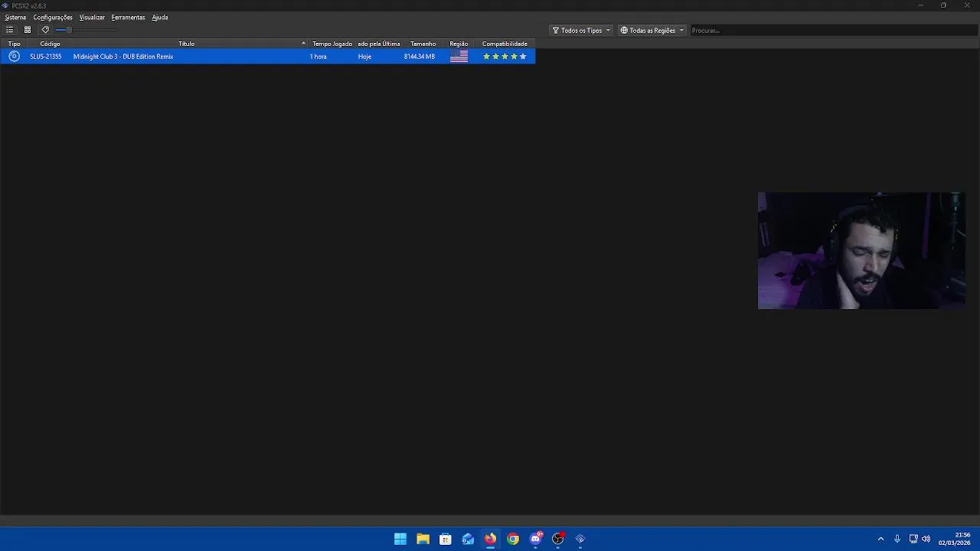Open network status tray icon

click(x=913, y=539)
